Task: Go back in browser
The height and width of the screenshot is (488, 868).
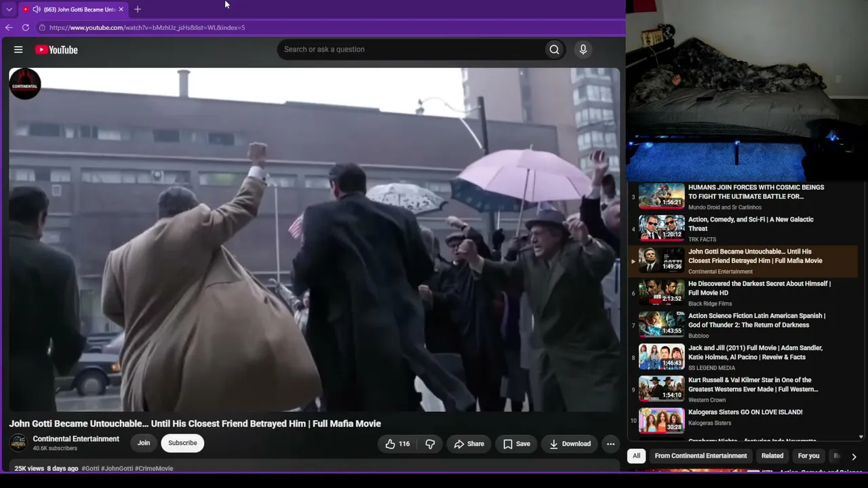Action: coord(9,28)
